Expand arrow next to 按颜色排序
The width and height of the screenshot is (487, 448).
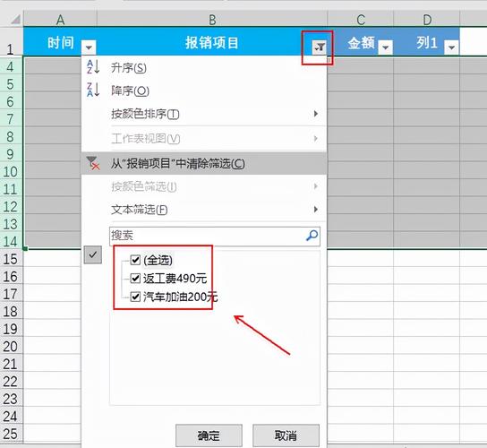316,114
